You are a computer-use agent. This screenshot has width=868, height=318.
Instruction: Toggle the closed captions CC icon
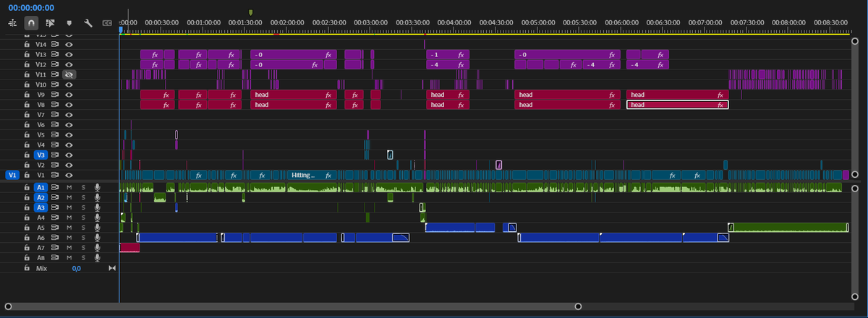click(107, 23)
